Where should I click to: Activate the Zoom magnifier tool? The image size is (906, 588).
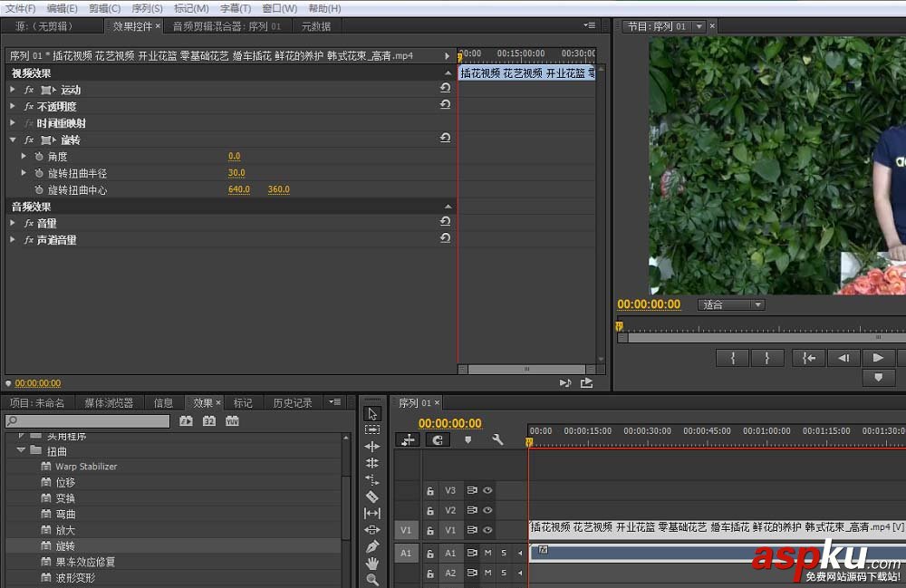pos(372,579)
